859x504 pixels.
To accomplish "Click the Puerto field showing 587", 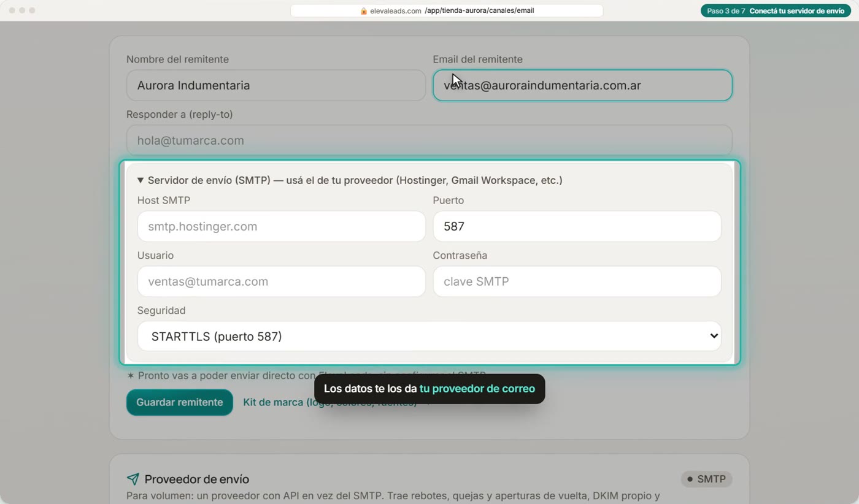I will pyautogui.click(x=577, y=226).
